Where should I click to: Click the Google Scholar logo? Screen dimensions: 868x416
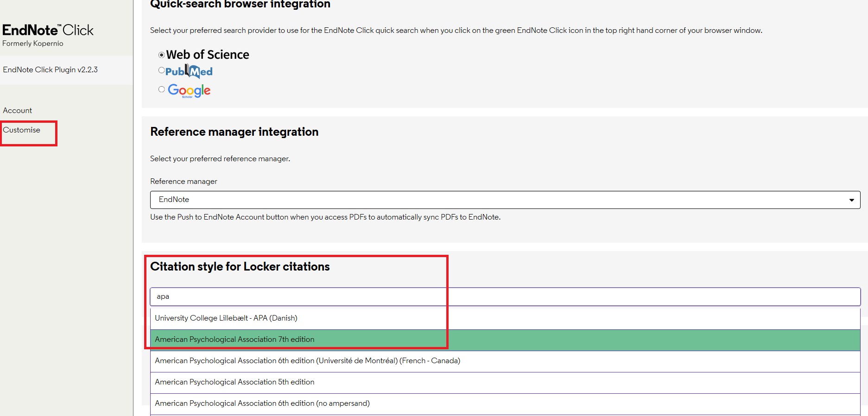tap(189, 90)
